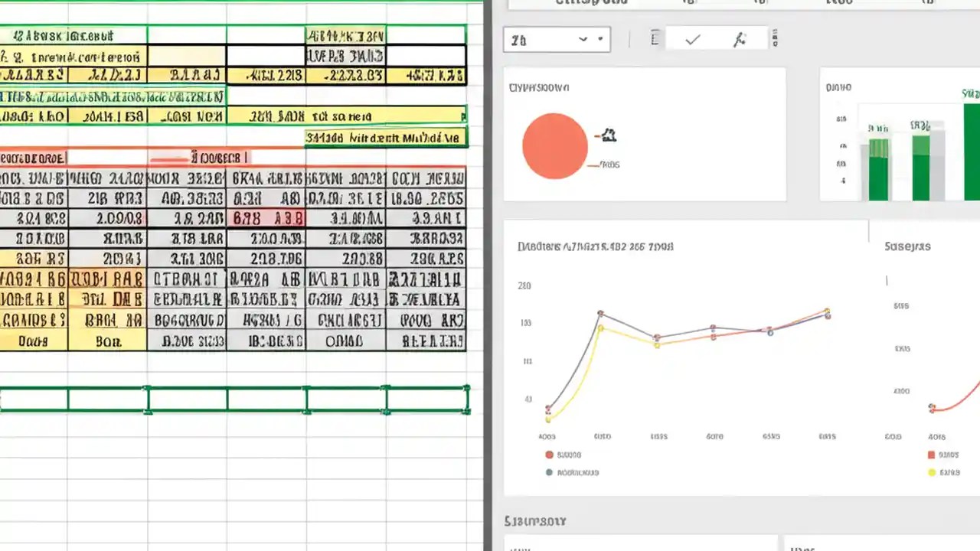Select the checkmark confirm entry icon
Image resolution: width=980 pixels, height=551 pixels.
tap(691, 39)
